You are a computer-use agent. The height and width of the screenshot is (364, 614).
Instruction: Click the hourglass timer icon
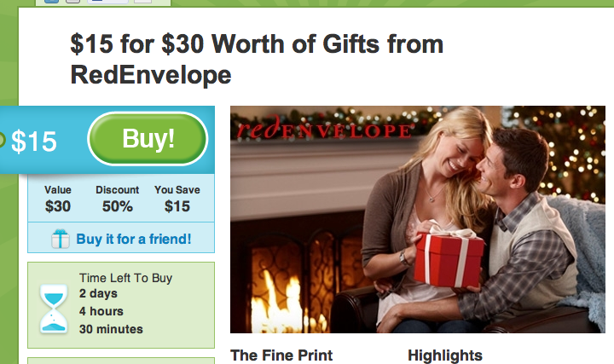54,309
